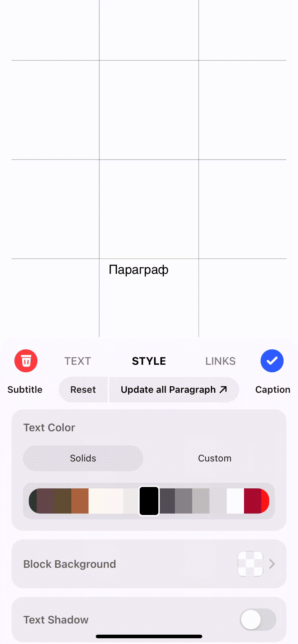The width and height of the screenshot is (298, 644).
Task: Click the arrow icon in Update all Paragraph
Action: coord(223,390)
